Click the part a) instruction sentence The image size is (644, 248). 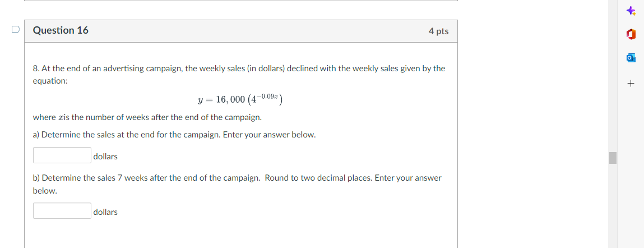[x=174, y=135]
